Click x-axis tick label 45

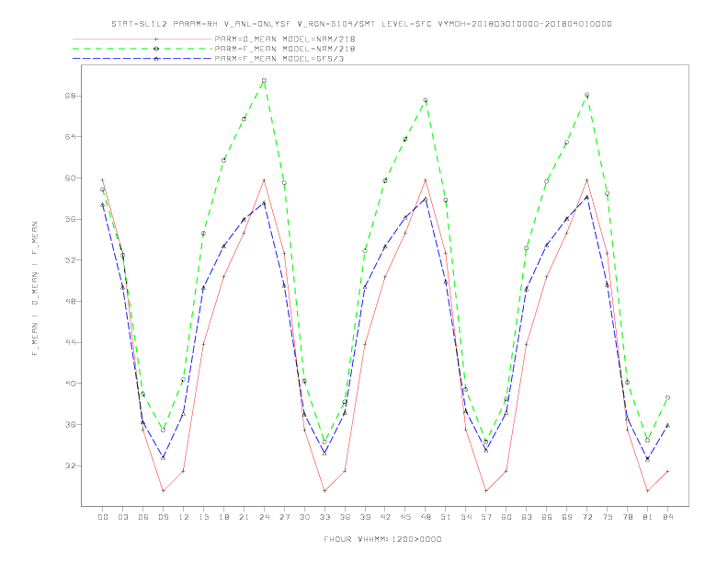point(405,517)
